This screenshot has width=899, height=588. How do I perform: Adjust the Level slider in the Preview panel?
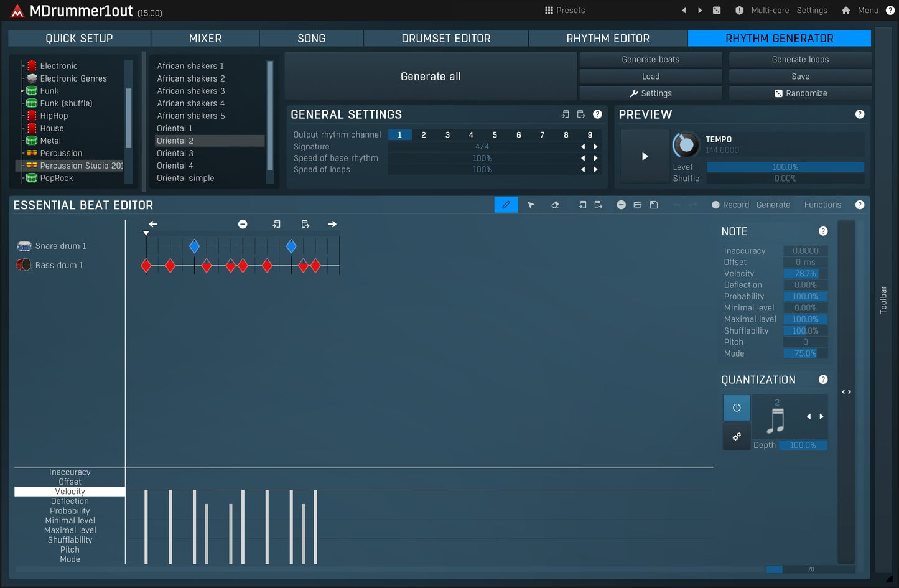click(x=785, y=167)
